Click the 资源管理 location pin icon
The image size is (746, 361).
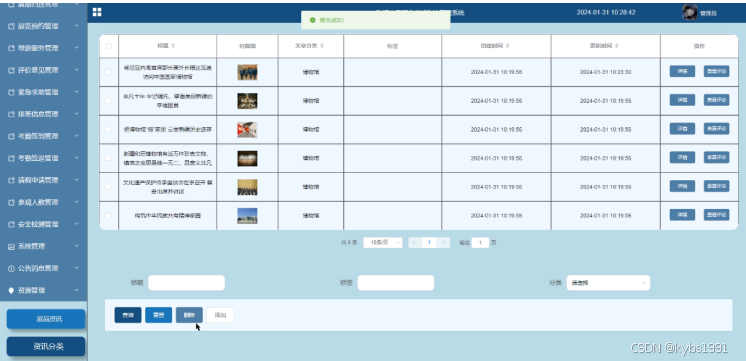[x=11, y=291]
